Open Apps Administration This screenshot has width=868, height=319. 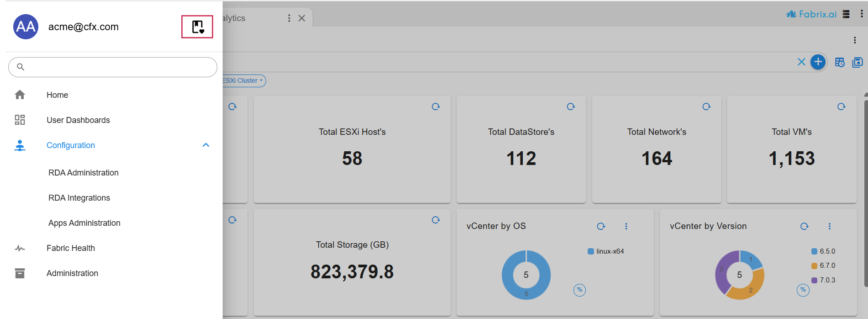click(84, 223)
